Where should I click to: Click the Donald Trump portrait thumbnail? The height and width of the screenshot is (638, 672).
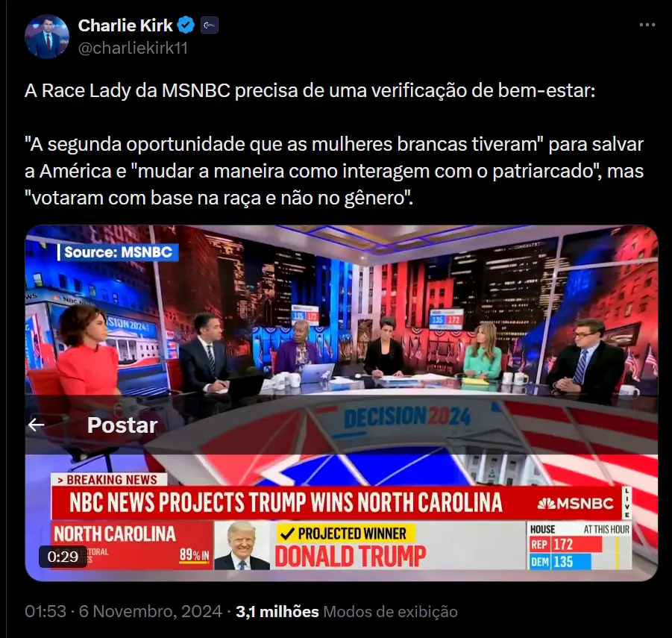(x=242, y=545)
